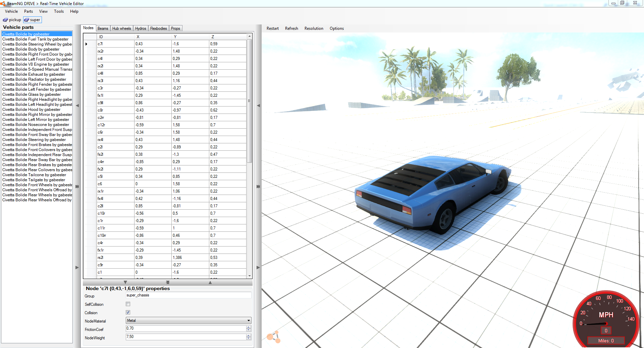Select Civetta Bolide Nosecone part
Screen dimensions: 644x348
37,125
